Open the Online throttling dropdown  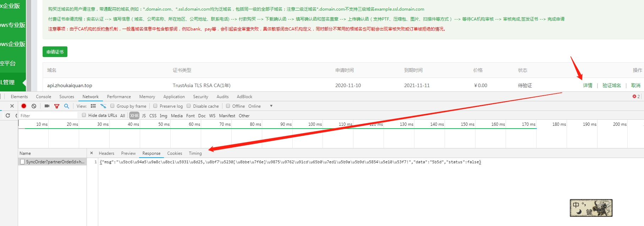[260, 106]
